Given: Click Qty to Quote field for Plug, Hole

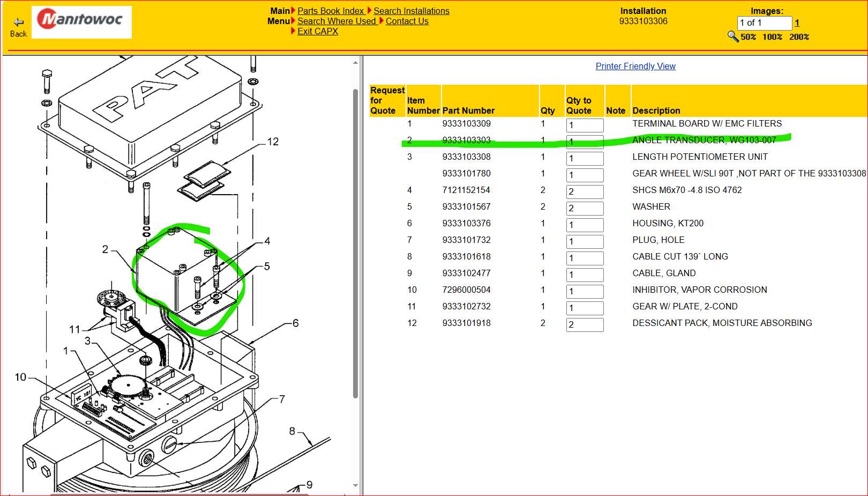Looking at the screenshot, I should [x=585, y=241].
